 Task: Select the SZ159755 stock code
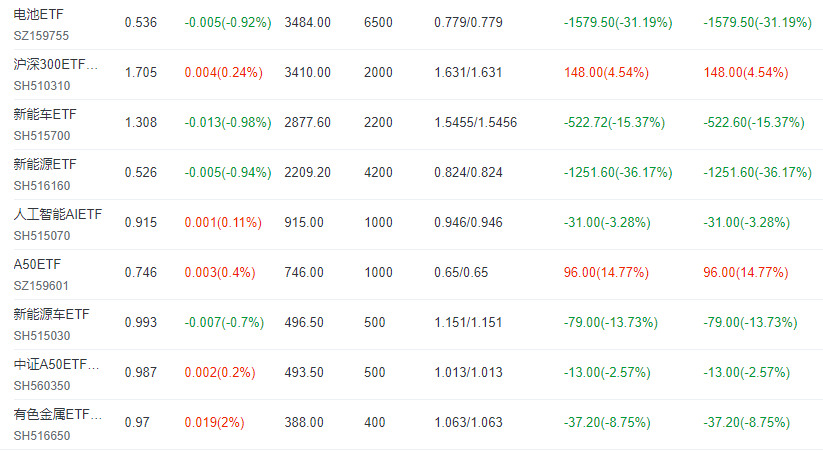tap(41, 36)
